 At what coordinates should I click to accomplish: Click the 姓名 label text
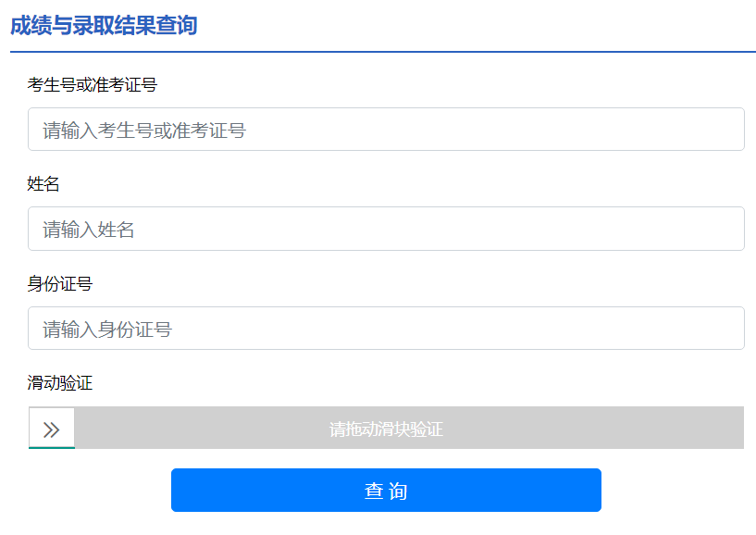click(x=43, y=184)
